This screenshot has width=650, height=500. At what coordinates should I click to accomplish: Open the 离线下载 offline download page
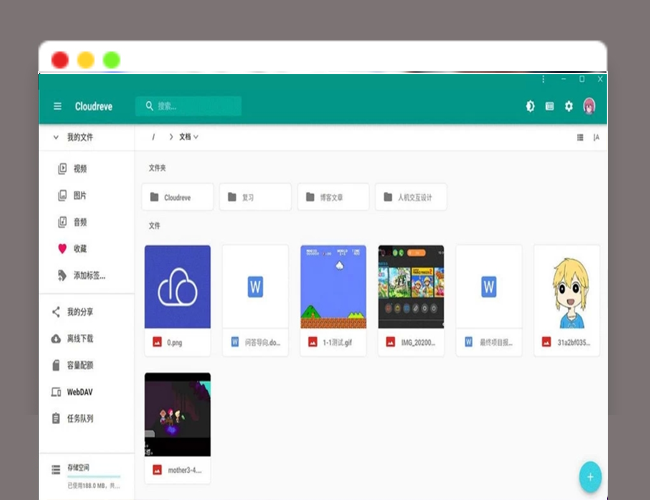[x=80, y=339]
